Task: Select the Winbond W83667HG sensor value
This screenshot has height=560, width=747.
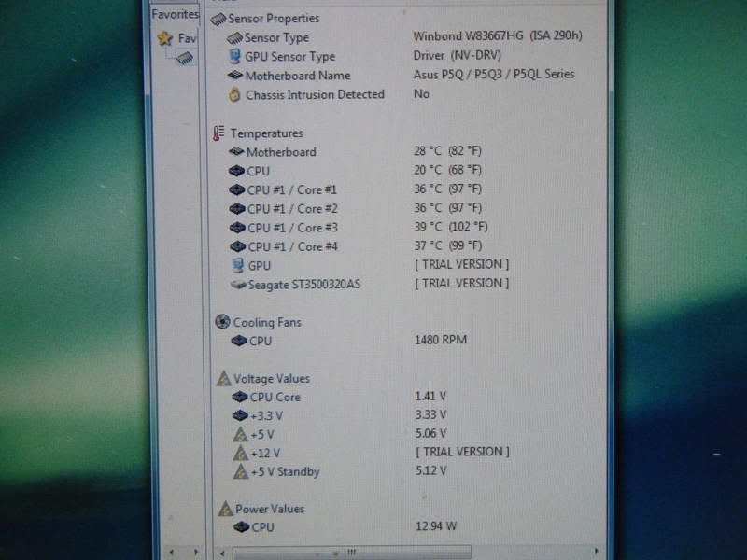Action: tap(498, 35)
